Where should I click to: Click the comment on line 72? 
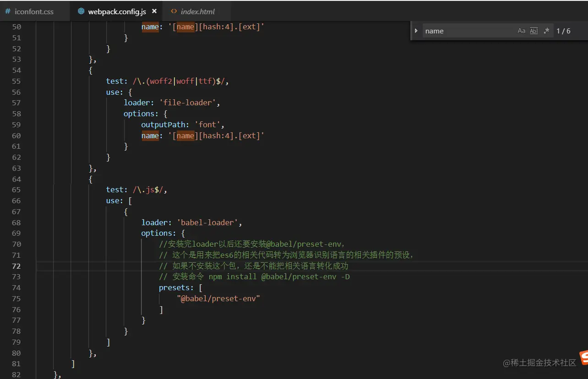tap(254, 266)
